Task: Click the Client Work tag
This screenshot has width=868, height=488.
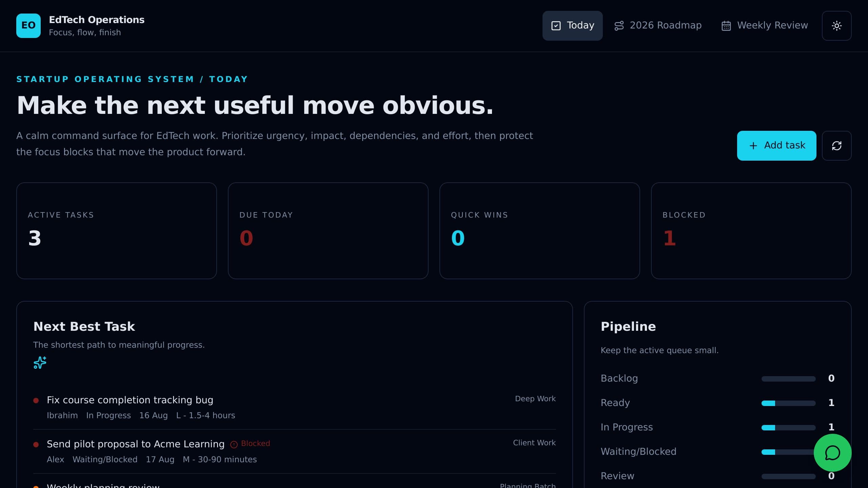Action: point(534,443)
